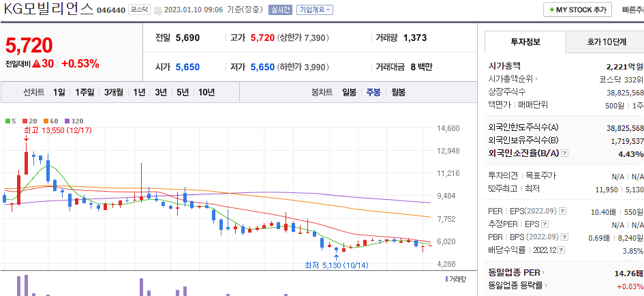644x296 pixels.
Task: Click the 동일업종 PER value 14.76배
Action: point(629,273)
